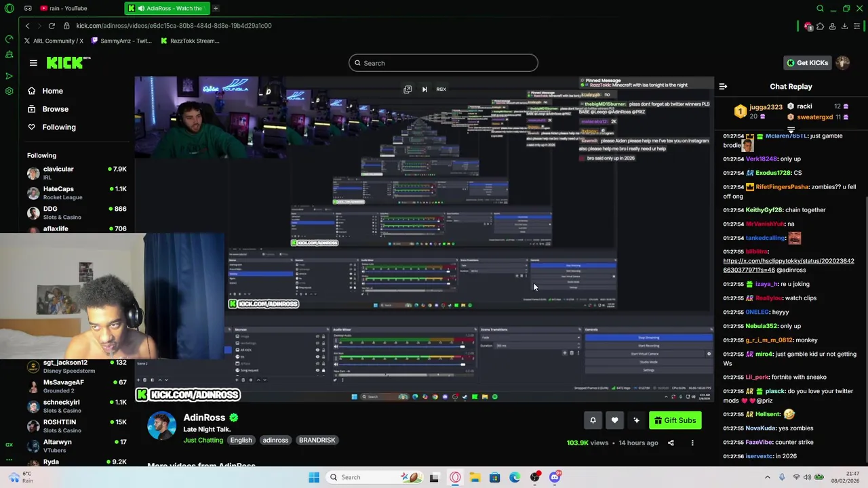This screenshot has height=488, width=868.
Task: Click sweatergxd in gifter leaderboard
Action: pos(814,117)
